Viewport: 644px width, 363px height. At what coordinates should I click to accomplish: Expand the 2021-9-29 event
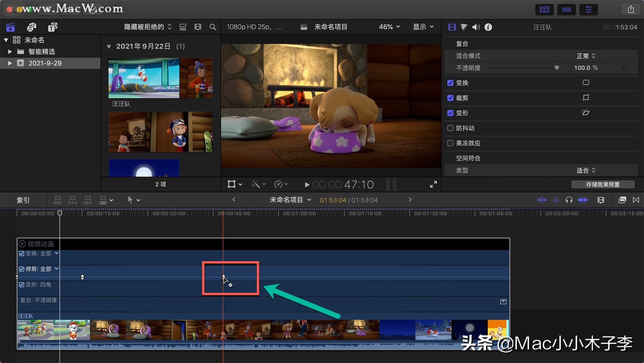tap(10, 63)
